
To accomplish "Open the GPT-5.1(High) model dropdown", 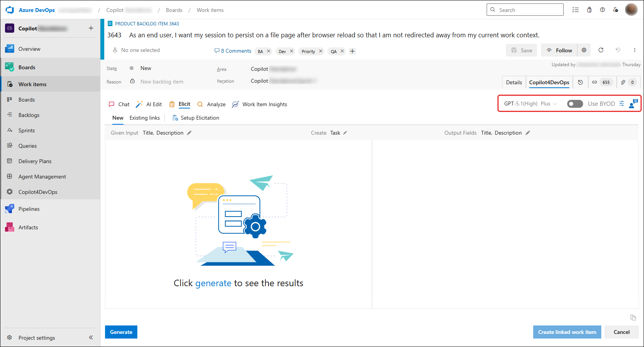I will 531,104.
